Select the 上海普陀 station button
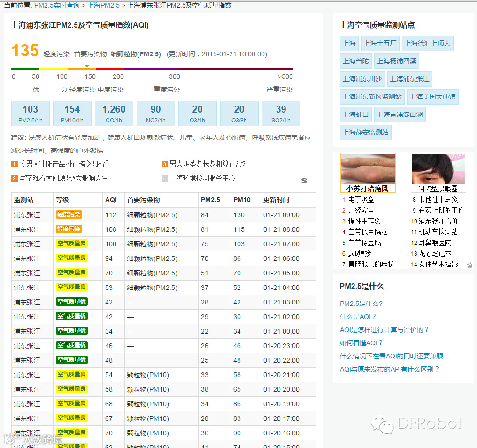This screenshot has height=448, width=477. coord(355,61)
